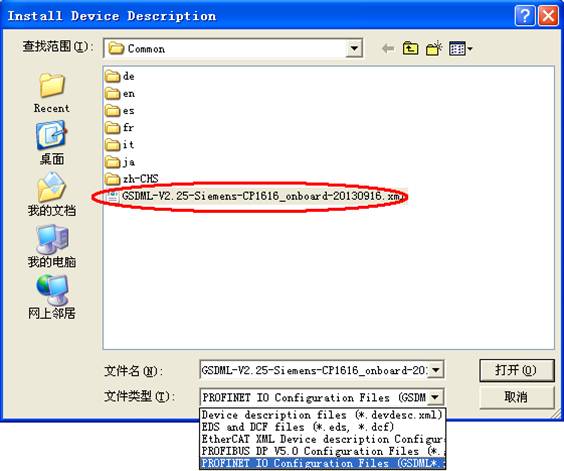Open 我的电脑 in sidebar
The width and height of the screenshot is (564, 471).
click(x=52, y=246)
